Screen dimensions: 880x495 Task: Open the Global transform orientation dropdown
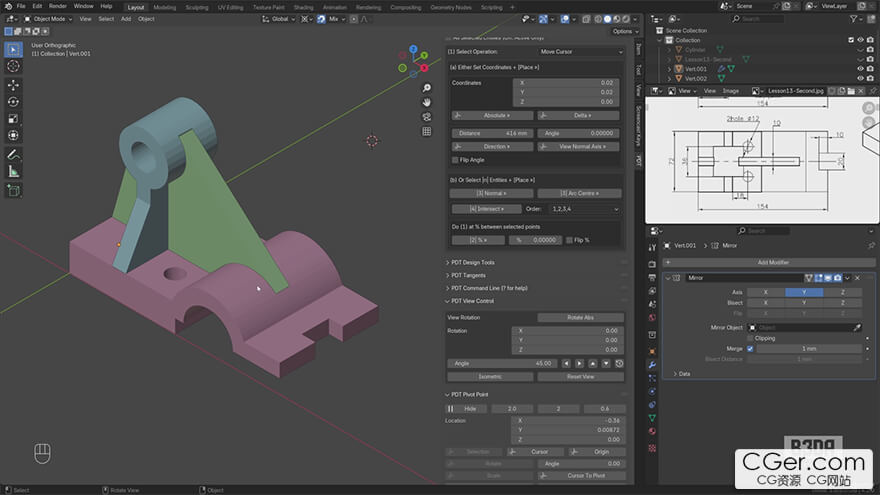click(278, 19)
